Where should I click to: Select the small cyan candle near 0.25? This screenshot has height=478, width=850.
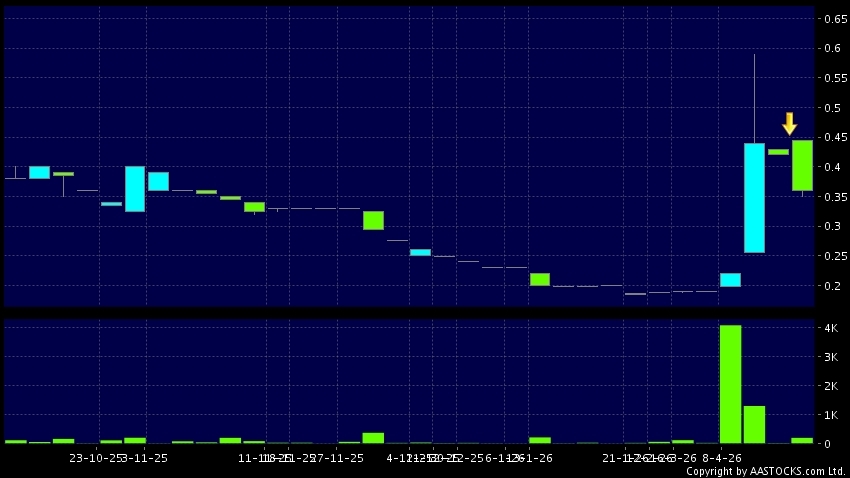420,252
